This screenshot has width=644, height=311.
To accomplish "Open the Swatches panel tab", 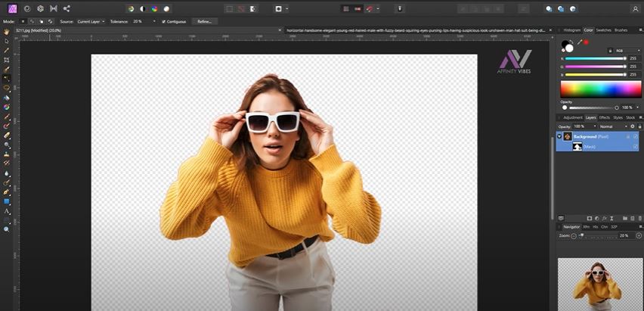I will 603,30.
